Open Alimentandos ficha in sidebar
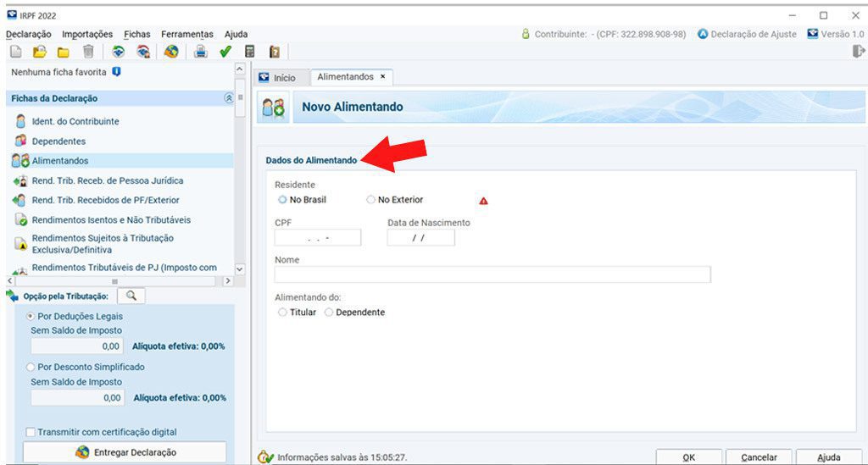 [x=120, y=161]
